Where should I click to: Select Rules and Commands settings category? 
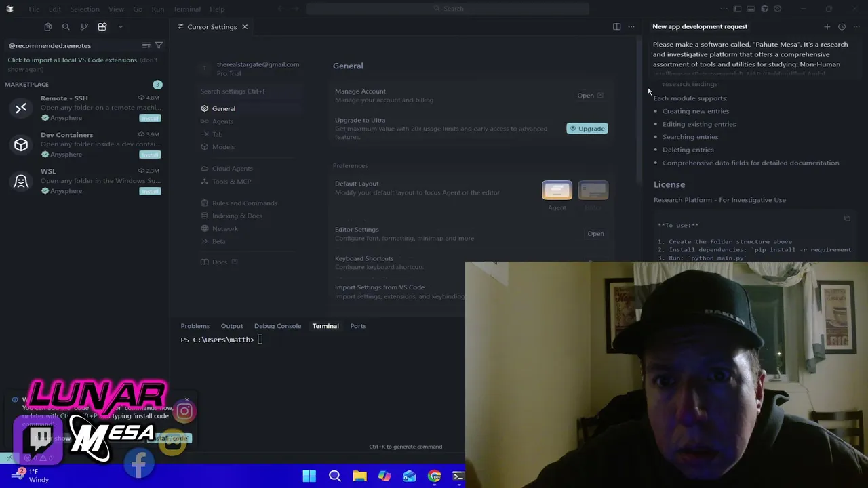point(250,203)
